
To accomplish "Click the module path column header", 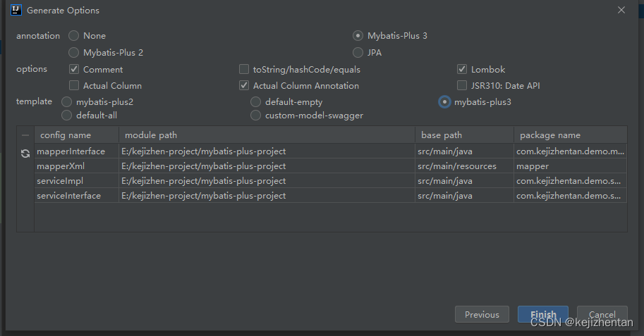I will pyautogui.click(x=267, y=135).
